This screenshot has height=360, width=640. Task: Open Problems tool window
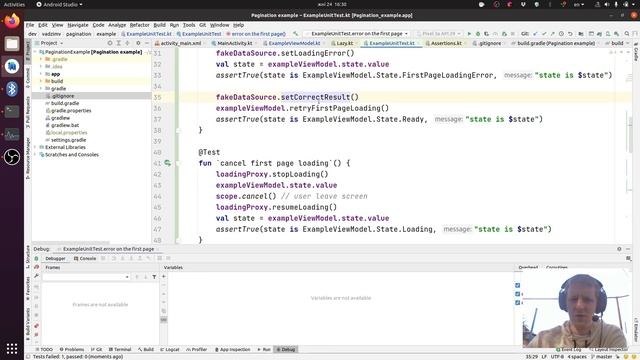(x=72, y=349)
